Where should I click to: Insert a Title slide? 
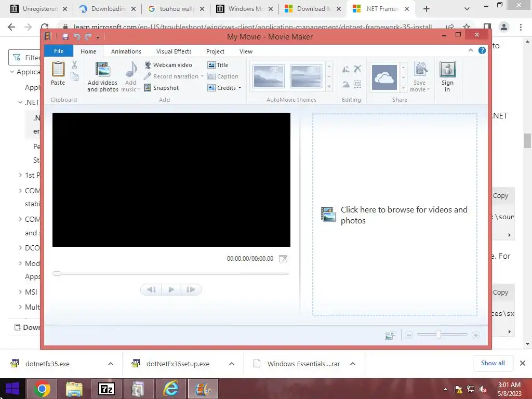(x=218, y=65)
